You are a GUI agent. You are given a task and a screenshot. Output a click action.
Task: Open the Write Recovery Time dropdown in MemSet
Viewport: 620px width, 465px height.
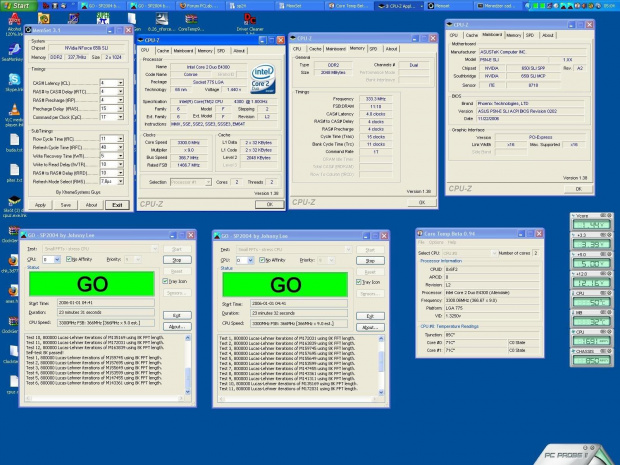120,156
